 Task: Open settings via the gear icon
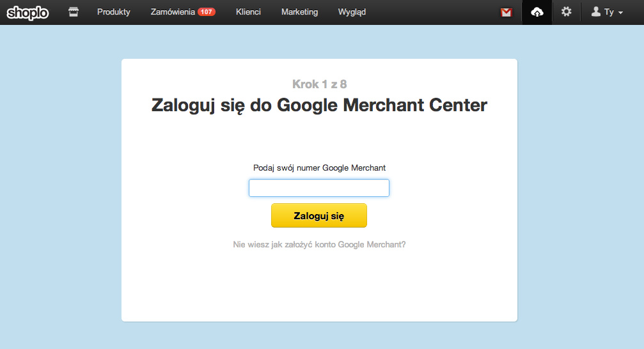567,12
